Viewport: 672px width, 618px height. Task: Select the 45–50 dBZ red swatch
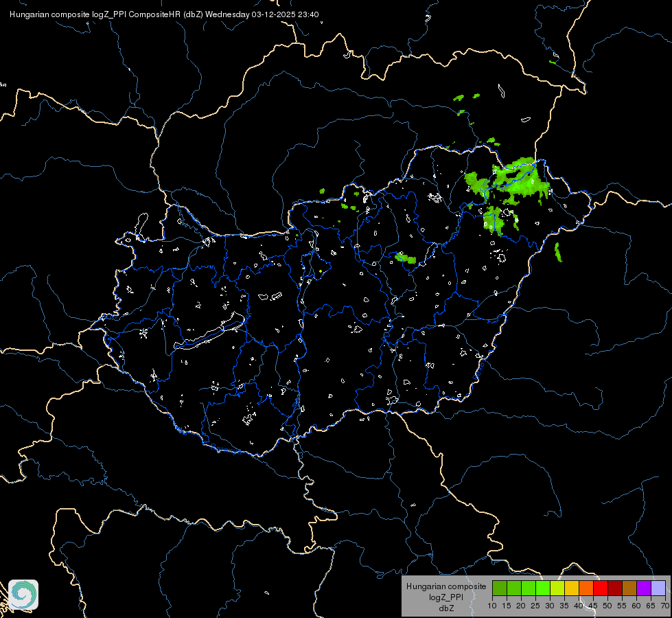pos(601,588)
